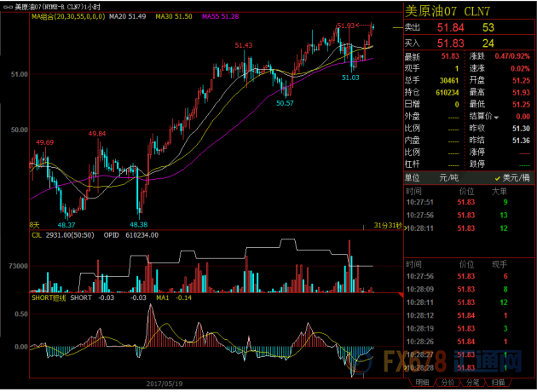Click the 51.93 high price label on chart

[x=345, y=26]
